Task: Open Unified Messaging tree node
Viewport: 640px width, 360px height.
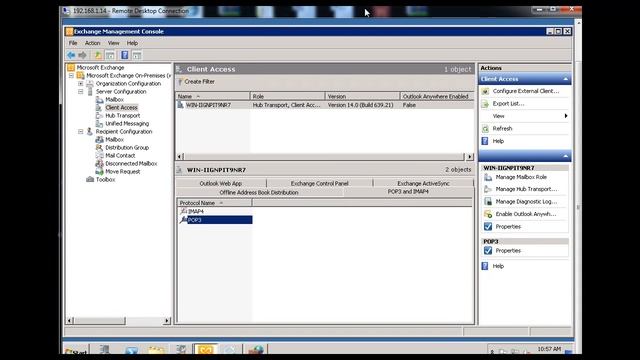Action: click(127, 124)
